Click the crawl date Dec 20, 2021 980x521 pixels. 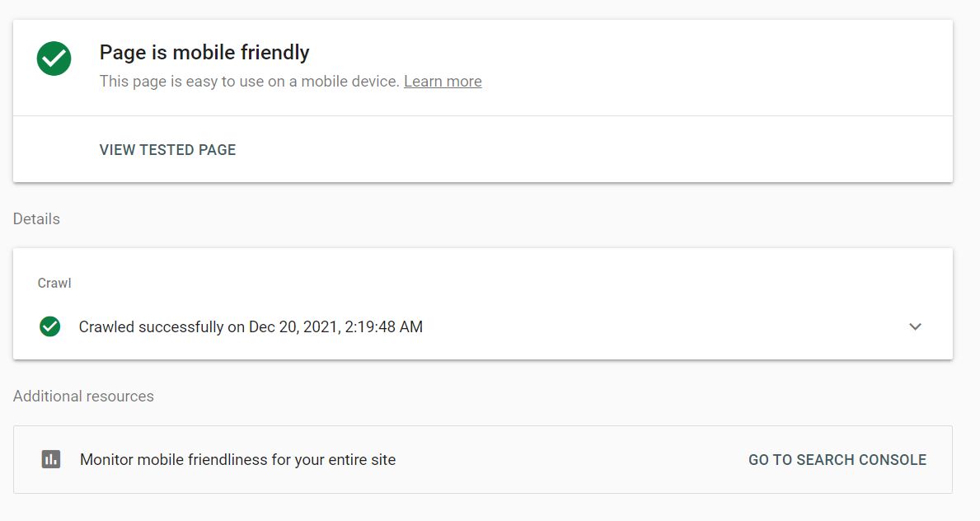point(294,326)
